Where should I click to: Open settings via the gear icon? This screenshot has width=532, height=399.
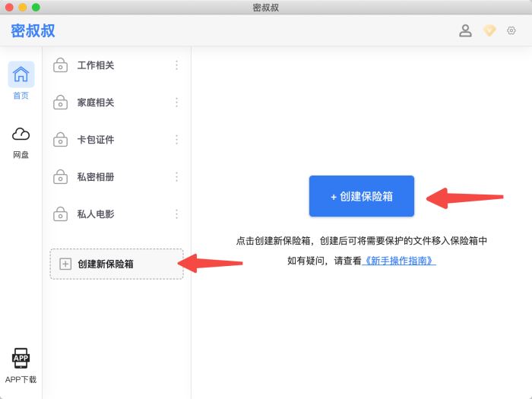click(511, 30)
